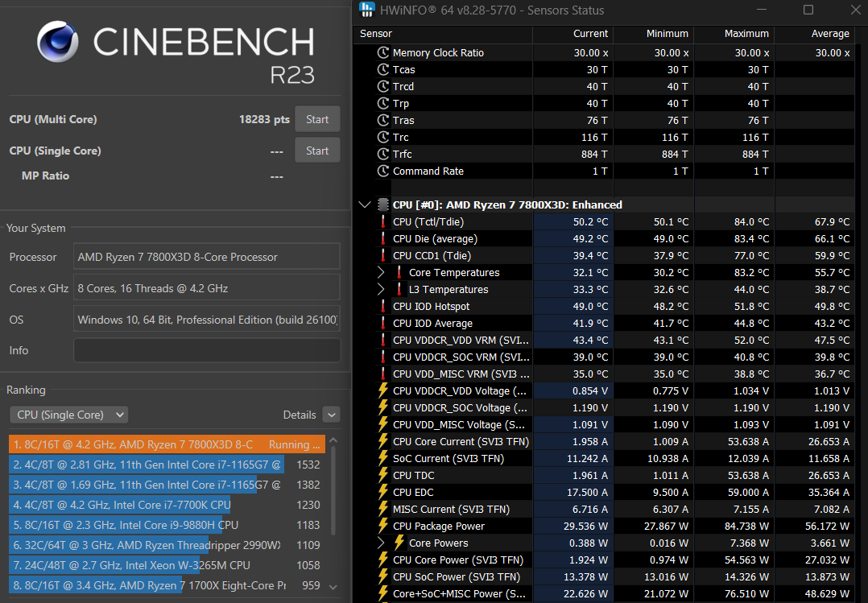Expand the Core Temperatures row
The image size is (868, 603).
pyautogui.click(x=381, y=272)
